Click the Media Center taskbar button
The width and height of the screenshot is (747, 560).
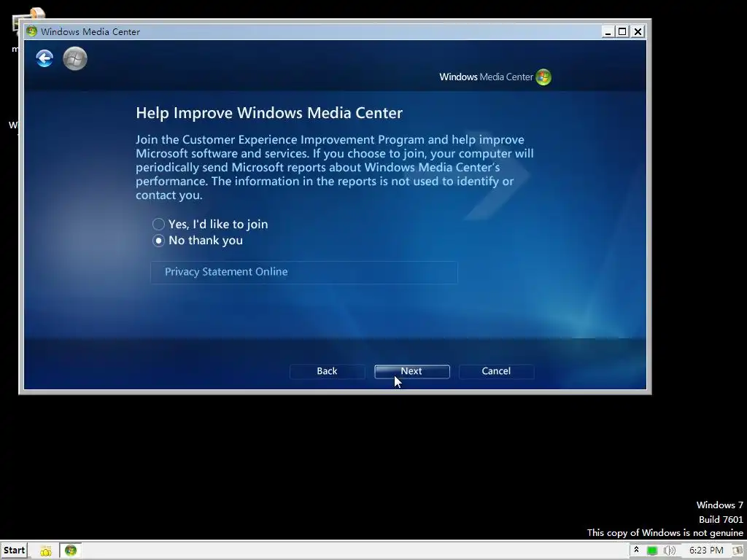point(71,551)
